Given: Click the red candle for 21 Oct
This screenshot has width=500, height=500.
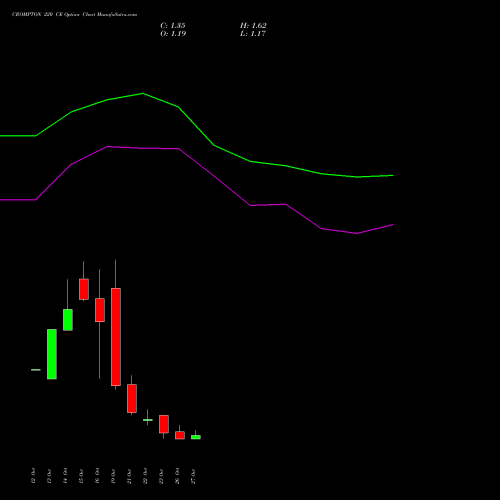Looking at the screenshot, I should tap(132, 399).
